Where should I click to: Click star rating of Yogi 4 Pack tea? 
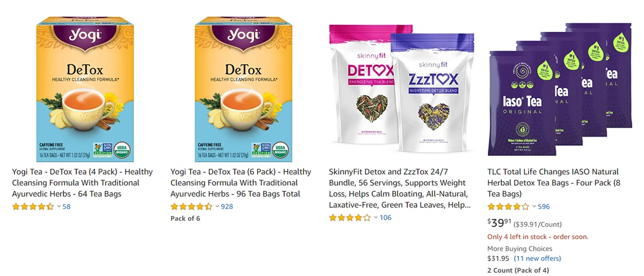click(x=33, y=206)
